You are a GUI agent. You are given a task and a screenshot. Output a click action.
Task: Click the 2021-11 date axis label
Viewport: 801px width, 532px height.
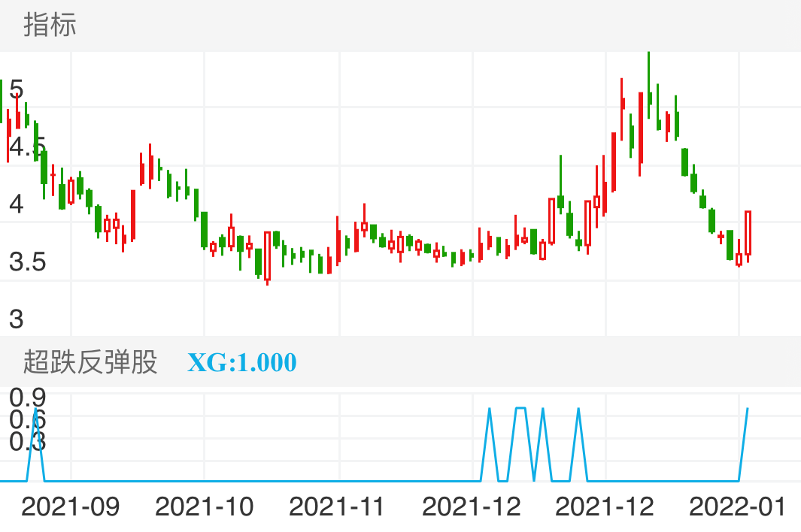(x=338, y=506)
